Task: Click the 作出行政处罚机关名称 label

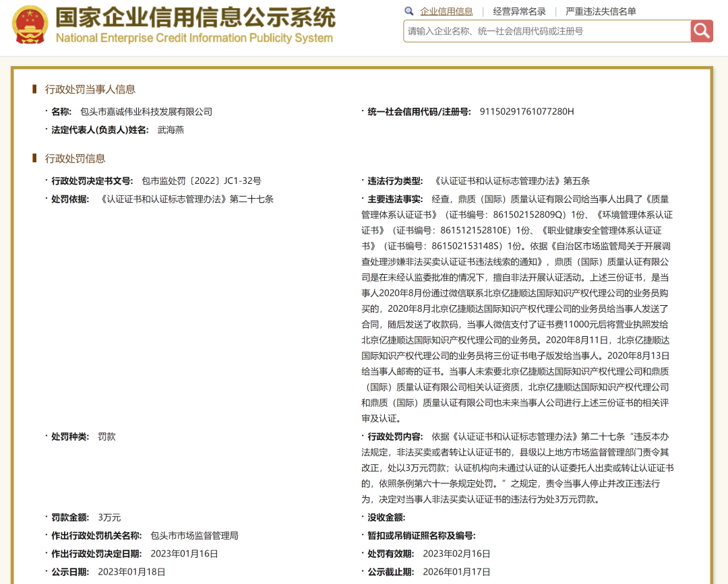Action: pyautogui.click(x=96, y=536)
